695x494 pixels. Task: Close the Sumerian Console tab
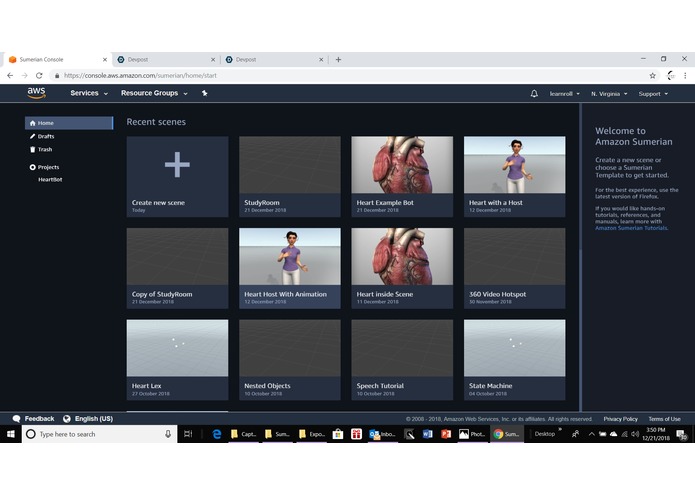pyautogui.click(x=105, y=59)
